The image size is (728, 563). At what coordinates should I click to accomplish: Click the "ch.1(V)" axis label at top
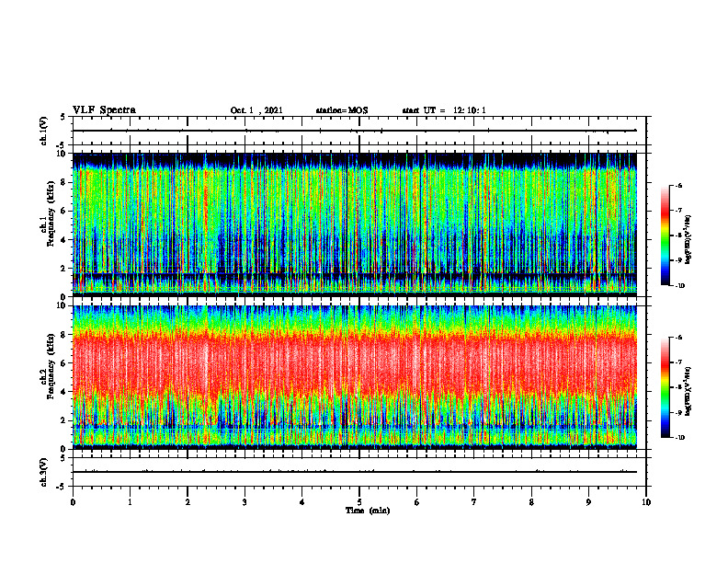tap(43, 131)
